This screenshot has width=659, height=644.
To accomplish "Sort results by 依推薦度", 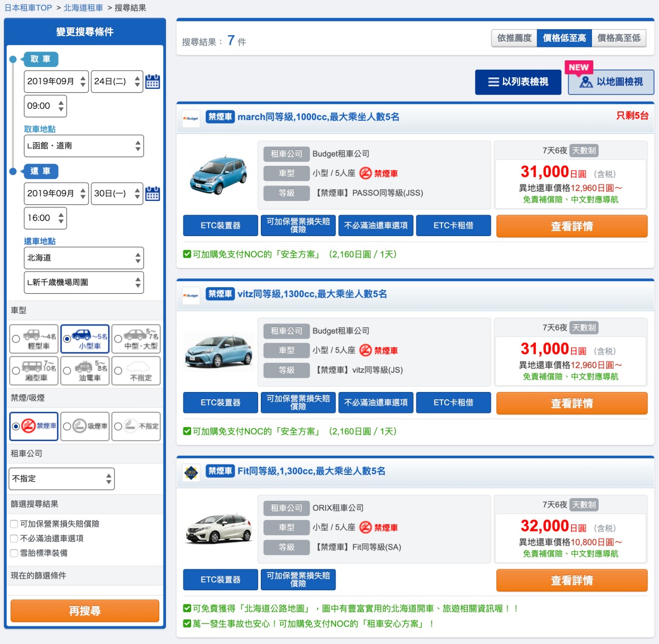I will coord(514,38).
